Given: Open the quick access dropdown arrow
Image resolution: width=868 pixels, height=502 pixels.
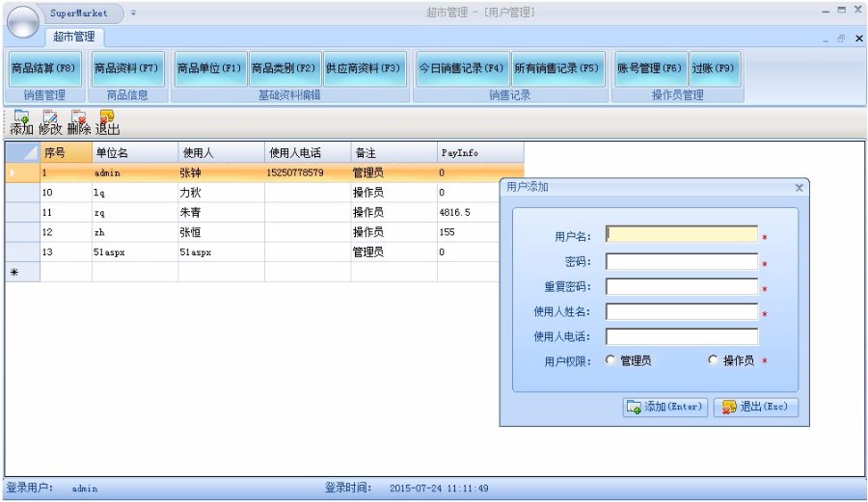Looking at the screenshot, I should [133, 13].
